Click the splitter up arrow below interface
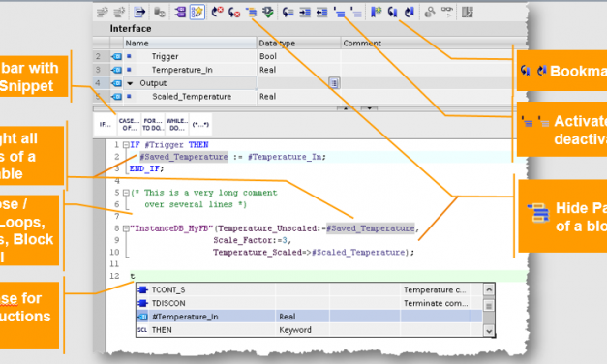Image resolution: width=607 pixels, height=364 pixels. [346, 108]
